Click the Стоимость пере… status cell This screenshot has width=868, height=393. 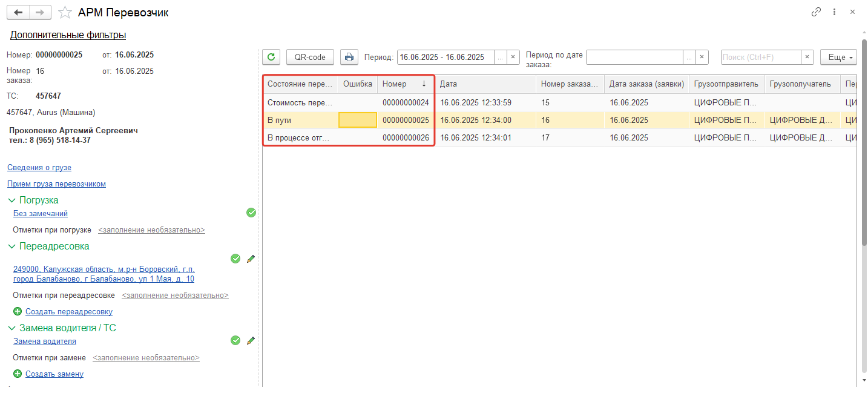pos(300,103)
